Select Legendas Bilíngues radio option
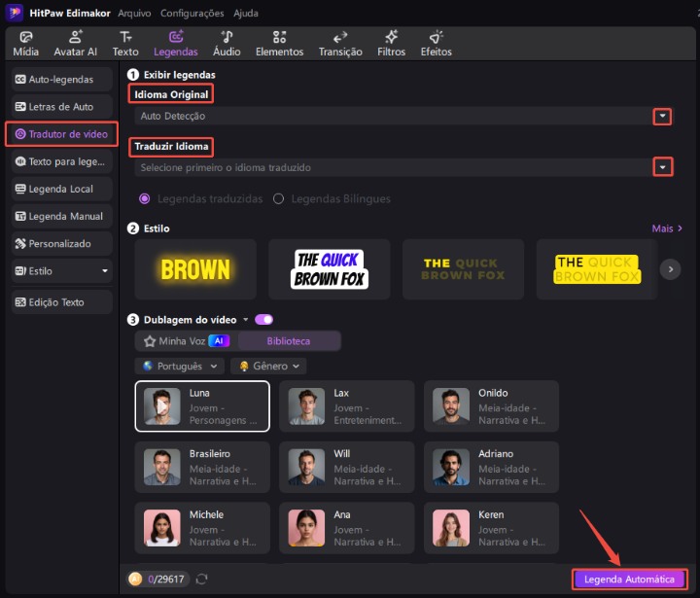The height and width of the screenshot is (598, 700). (x=279, y=198)
